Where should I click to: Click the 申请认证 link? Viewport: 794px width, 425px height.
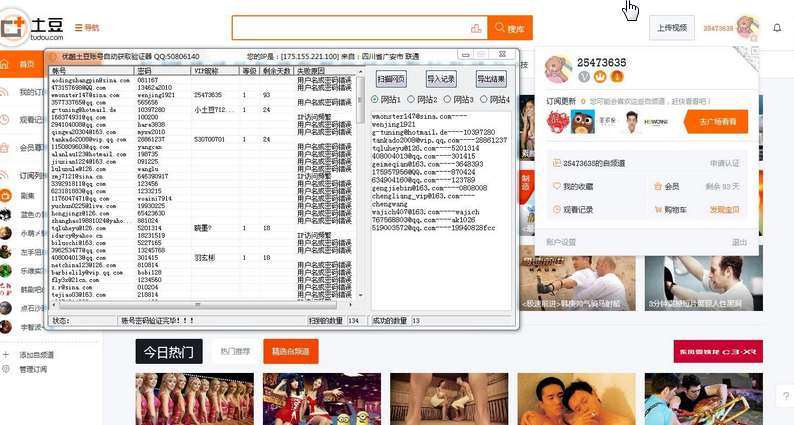[x=725, y=163]
